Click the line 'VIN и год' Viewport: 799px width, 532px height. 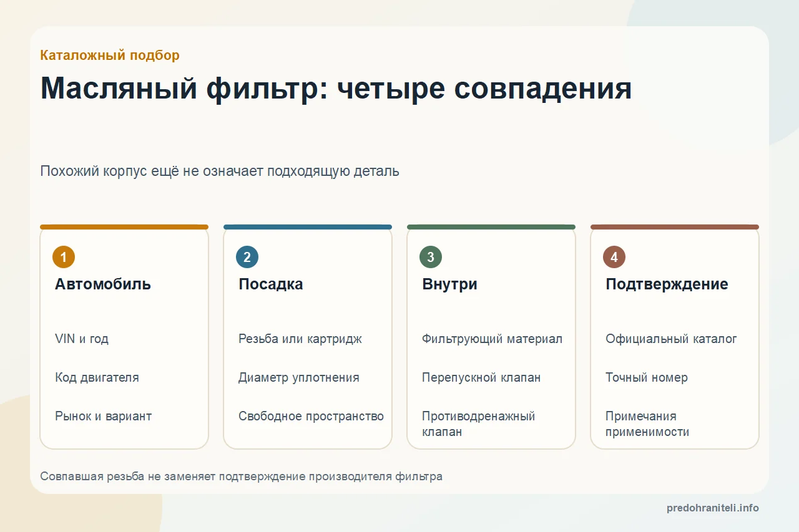[x=82, y=339]
